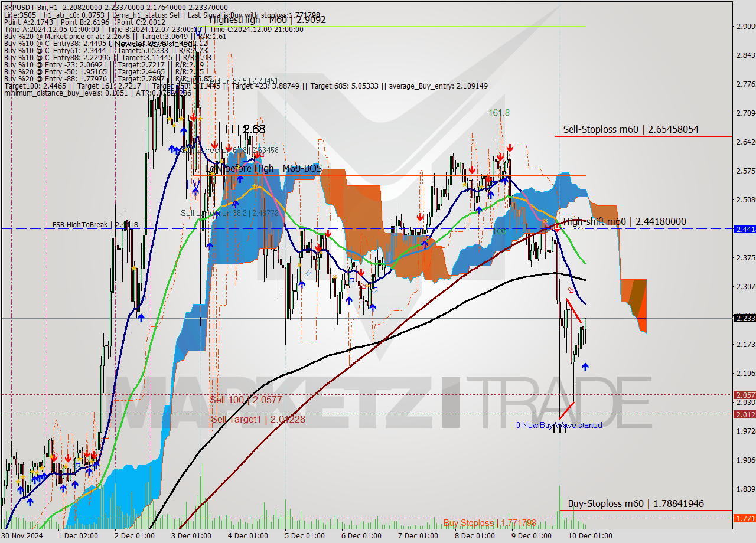Select the 'Sell Target1 | 2.01228' label
Image resolution: width=756 pixels, height=543 pixels.
pos(258,419)
